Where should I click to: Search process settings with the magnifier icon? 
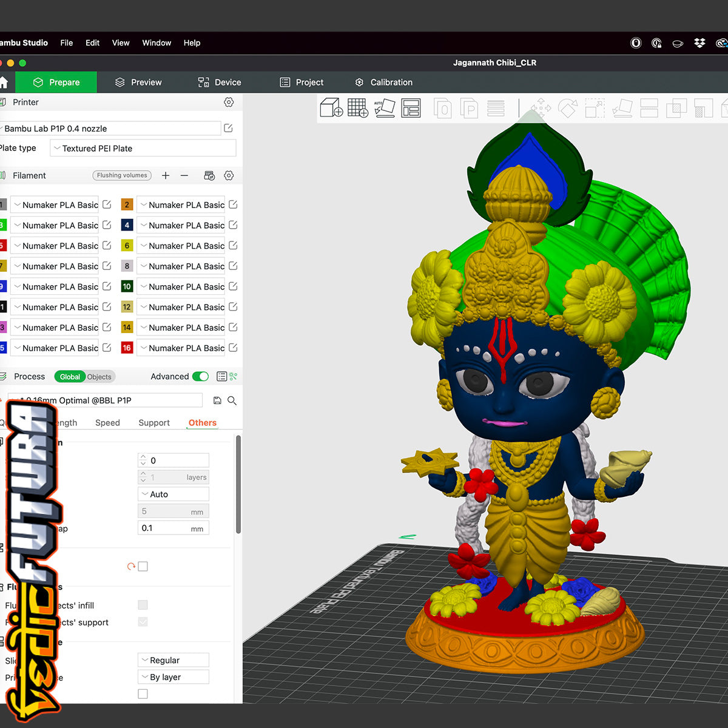232,400
